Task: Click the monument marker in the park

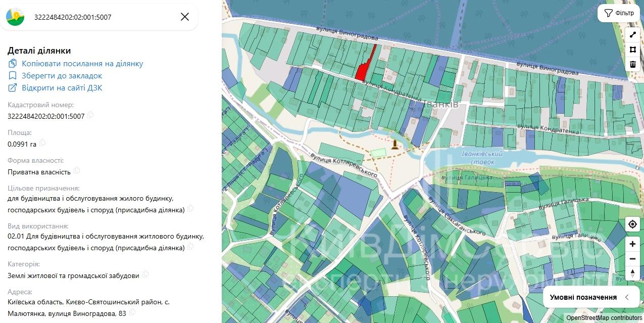Action: pyautogui.click(x=394, y=146)
